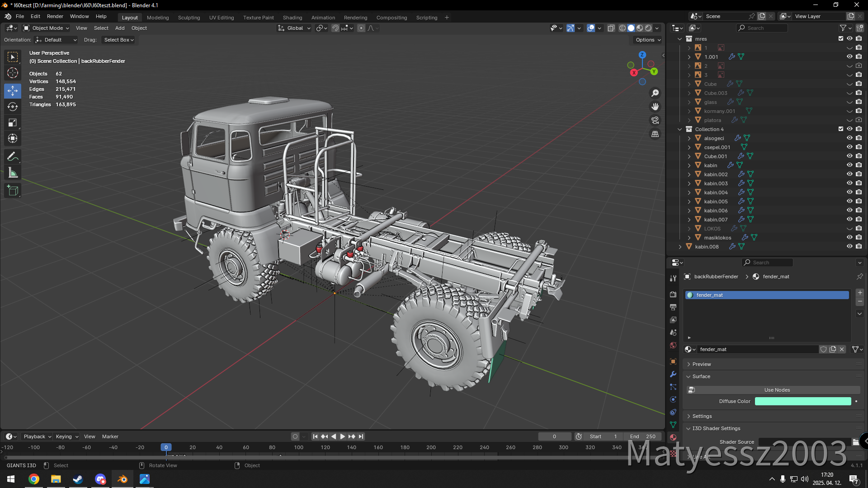Choose the Annotate pencil tool
Screen dimensions: 868x488
click(13, 157)
